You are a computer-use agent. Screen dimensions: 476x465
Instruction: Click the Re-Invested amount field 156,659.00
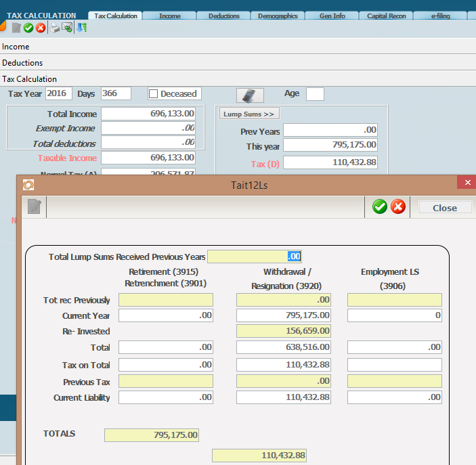coord(283,331)
